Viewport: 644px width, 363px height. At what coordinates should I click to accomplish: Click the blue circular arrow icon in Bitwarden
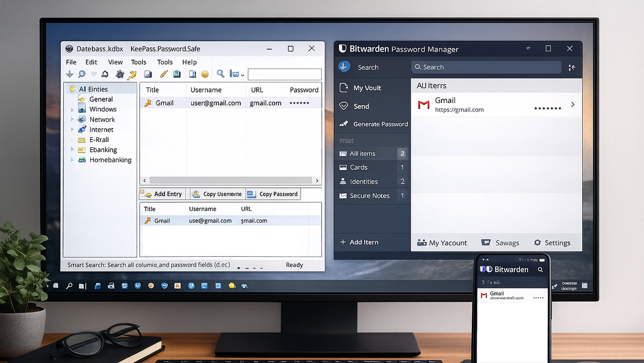click(x=344, y=66)
